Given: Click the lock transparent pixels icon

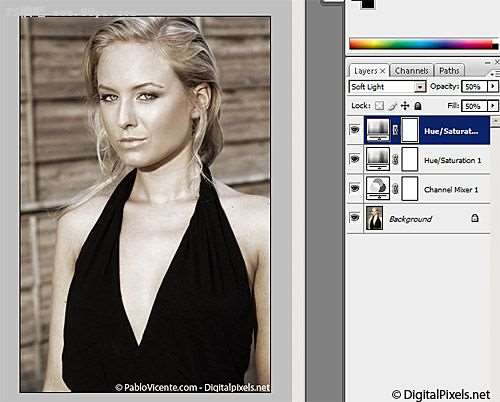Looking at the screenshot, I should 379,106.
